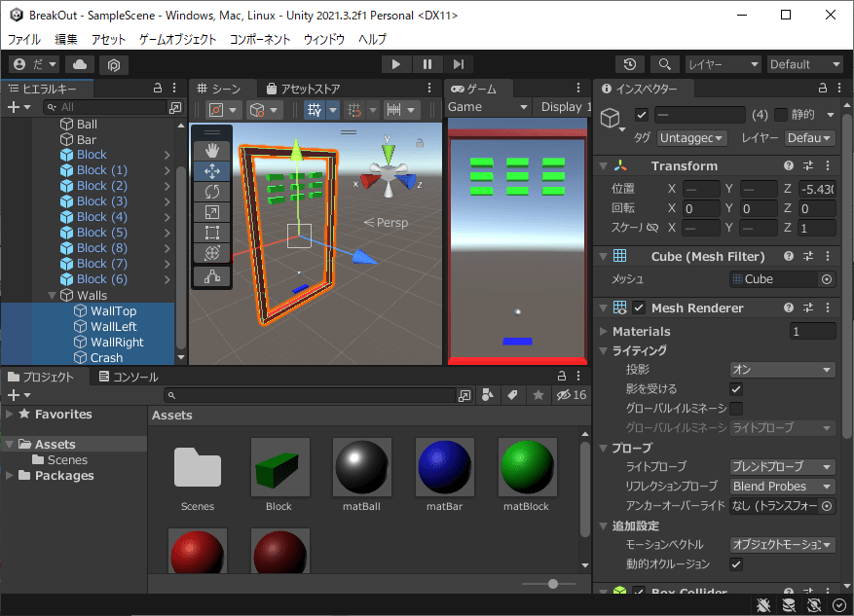The height and width of the screenshot is (616, 854).
Task: Select the Rect tool in the scene toolbar
Action: tap(211, 233)
